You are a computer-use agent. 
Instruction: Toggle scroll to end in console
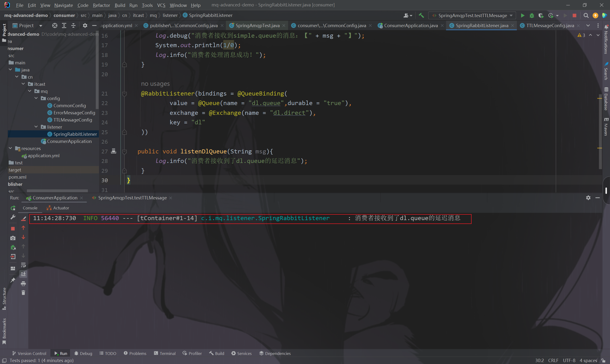point(23,274)
